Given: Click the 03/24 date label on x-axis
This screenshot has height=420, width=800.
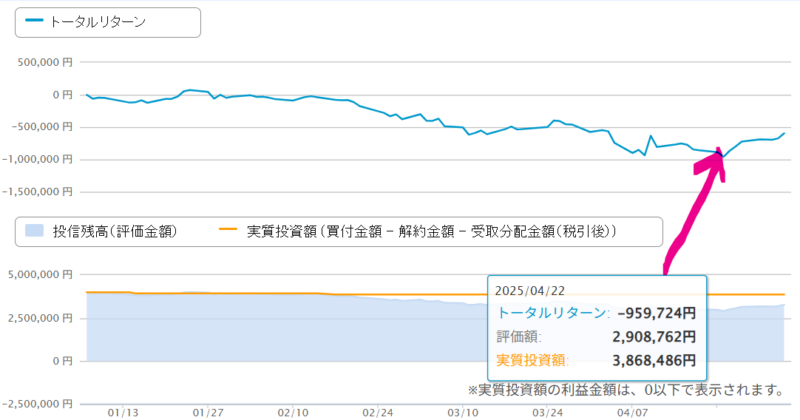Looking at the screenshot, I should [x=547, y=412].
